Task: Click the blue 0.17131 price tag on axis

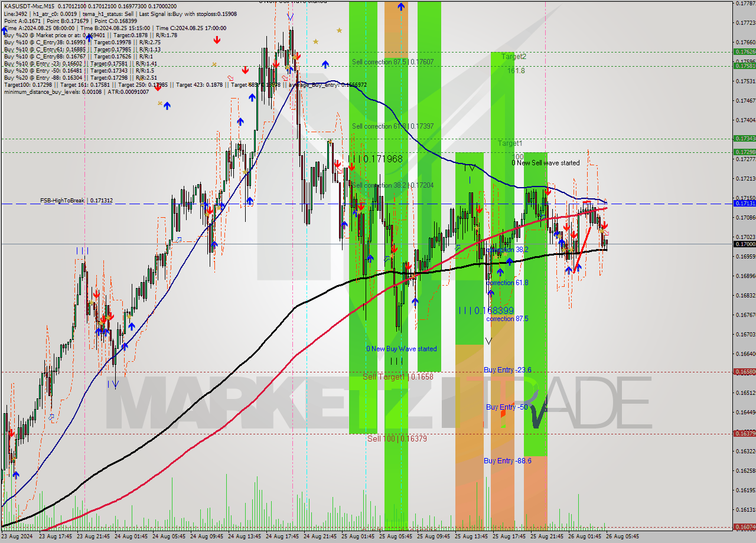Action: [x=744, y=203]
